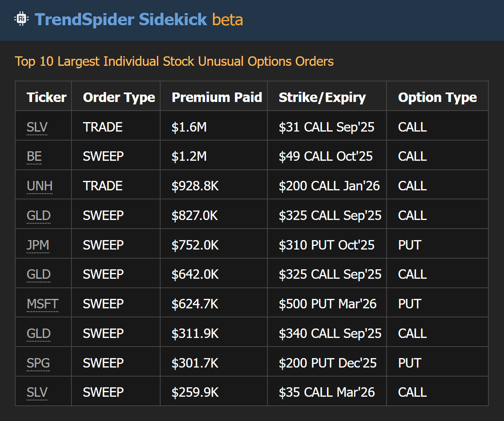Open the GLD ticker in the $311.9K row
Image resolution: width=504 pixels, height=421 pixels.
coord(39,333)
